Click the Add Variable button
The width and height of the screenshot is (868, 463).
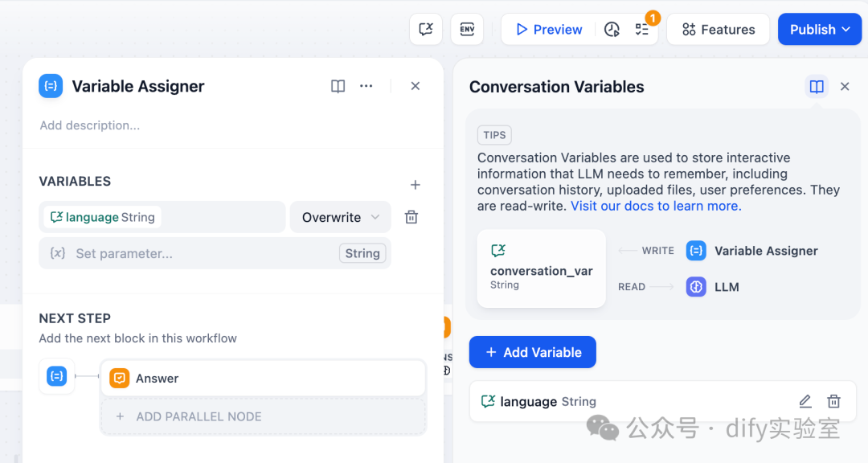click(533, 352)
